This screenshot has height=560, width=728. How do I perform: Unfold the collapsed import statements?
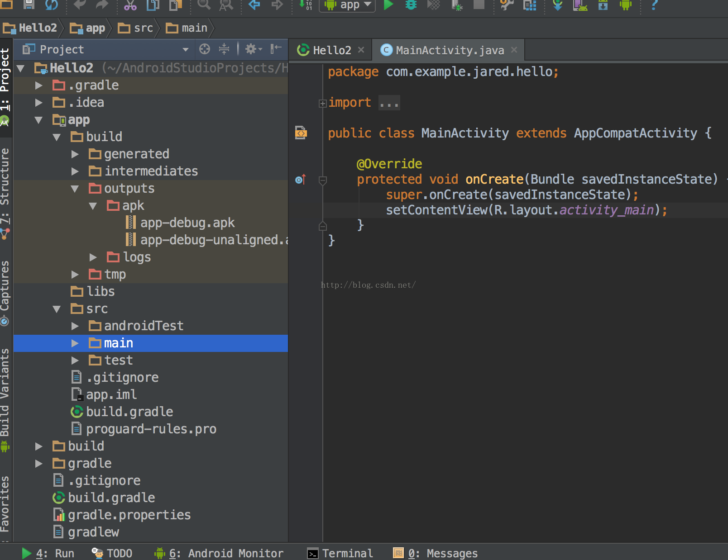[322, 104]
